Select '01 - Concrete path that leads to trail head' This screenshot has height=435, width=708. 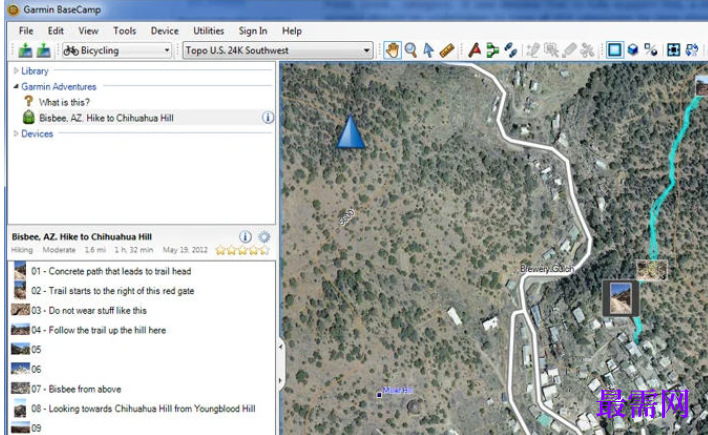pyautogui.click(x=111, y=271)
